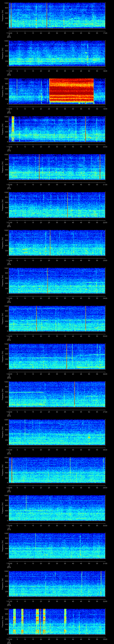Image resolution: width=114 pixels, height=644 pixels.
Task: Click the red vertical line in the 7:23 spectrogram
Action: tap(48, 280)
